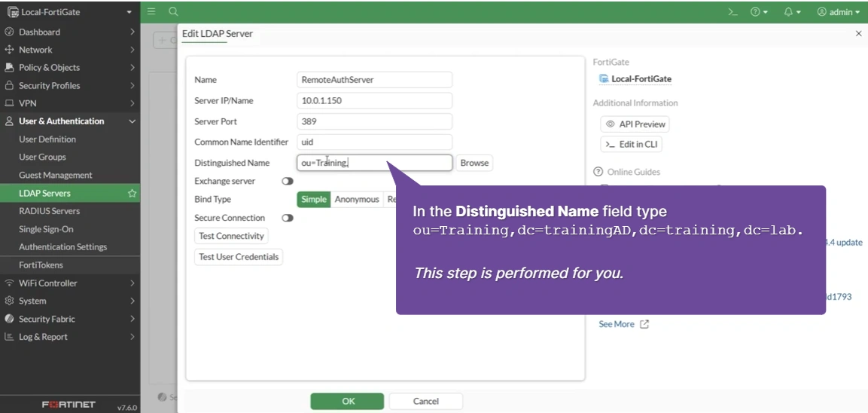The width and height of the screenshot is (868, 413).
Task: Open the search magnifier icon in top bar
Action: click(x=173, y=11)
